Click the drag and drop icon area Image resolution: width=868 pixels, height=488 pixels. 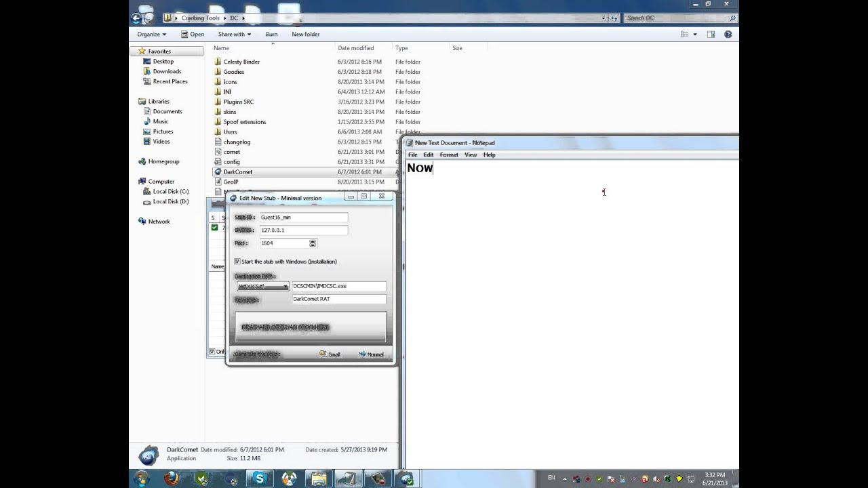(311, 327)
